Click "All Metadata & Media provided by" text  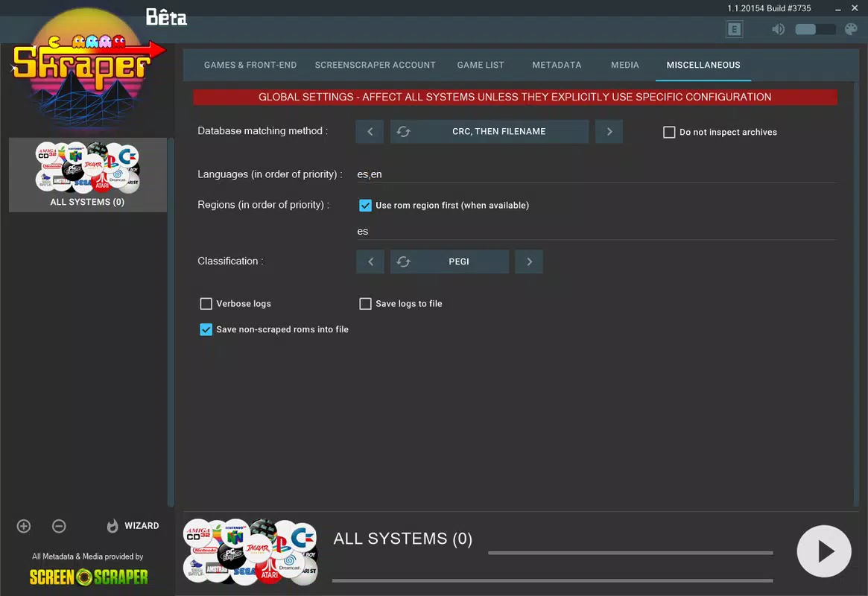87,557
